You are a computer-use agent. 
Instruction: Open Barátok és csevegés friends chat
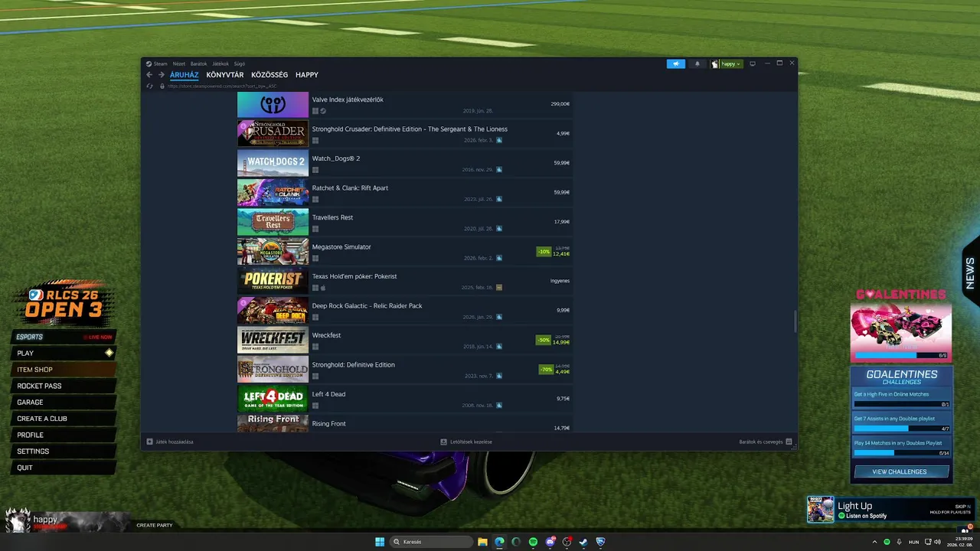(x=766, y=442)
